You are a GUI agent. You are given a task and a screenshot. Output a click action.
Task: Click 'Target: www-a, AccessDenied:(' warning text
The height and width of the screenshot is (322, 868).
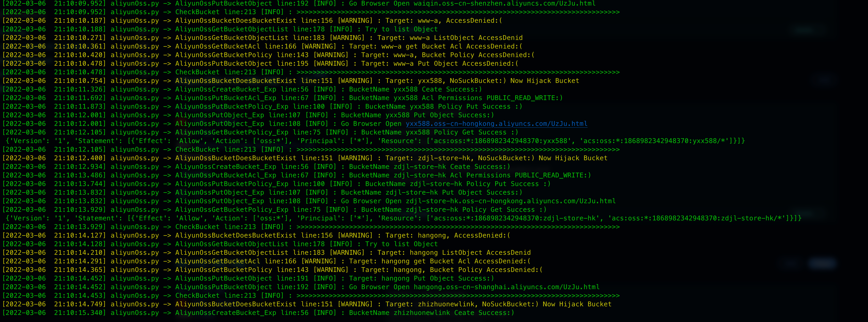[x=443, y=20]
